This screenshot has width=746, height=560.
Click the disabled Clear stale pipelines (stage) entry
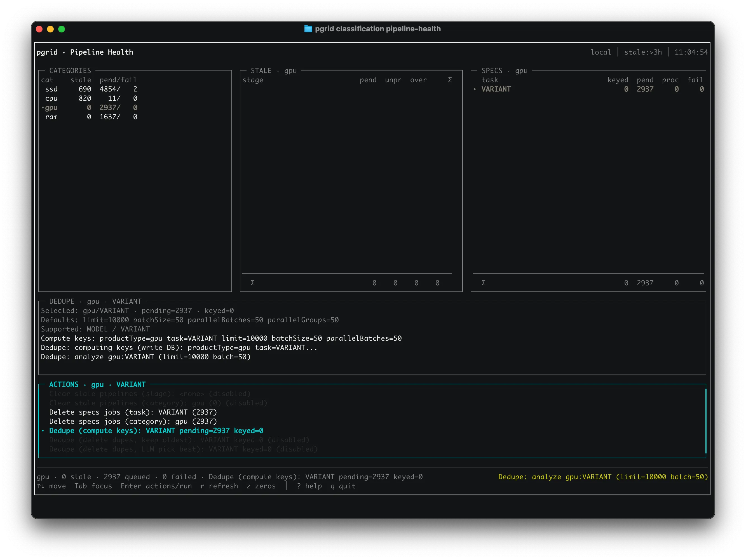[150, 394]
